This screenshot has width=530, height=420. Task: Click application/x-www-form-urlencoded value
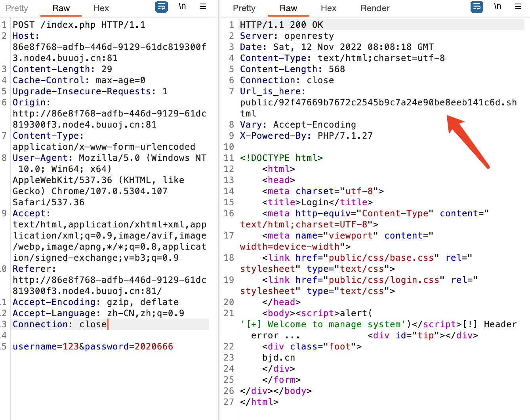coord(104,147)
